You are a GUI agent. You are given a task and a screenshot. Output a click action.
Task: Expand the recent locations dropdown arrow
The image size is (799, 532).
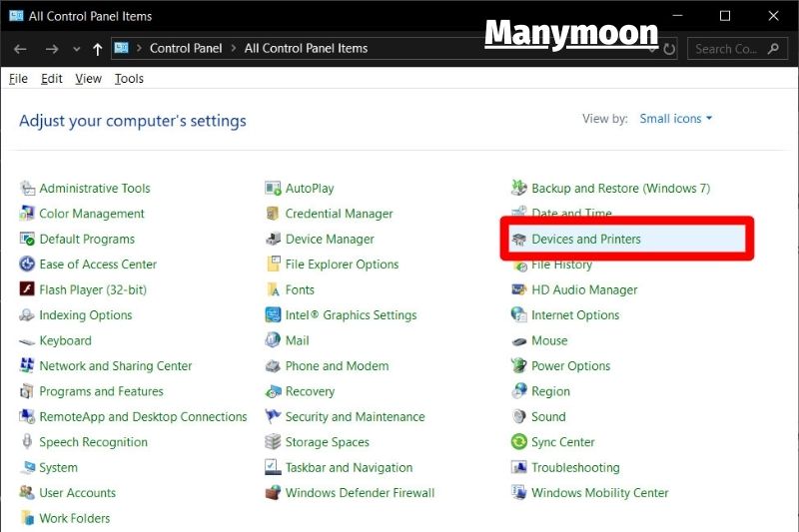coord(77,49)
